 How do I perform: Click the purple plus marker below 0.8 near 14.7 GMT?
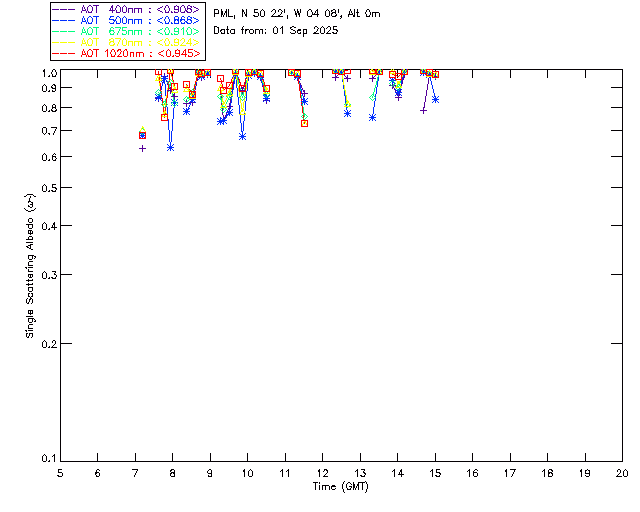coord(424,110)
